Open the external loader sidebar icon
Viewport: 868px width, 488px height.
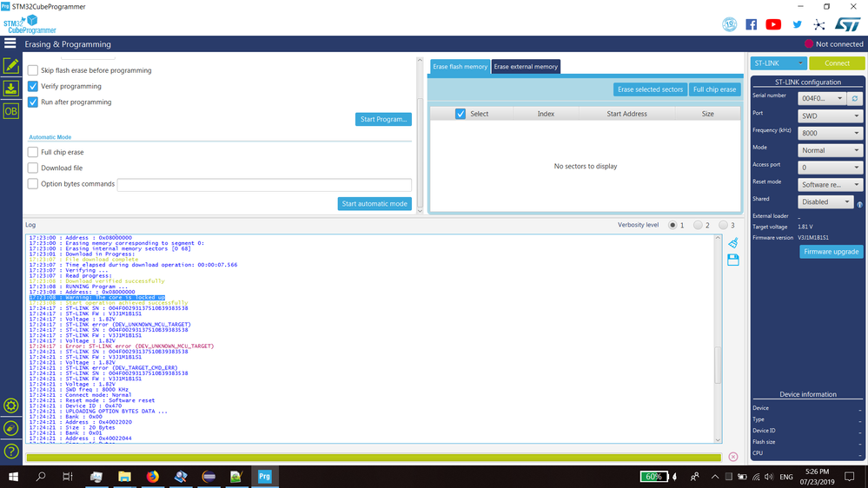tap(11, 428)
